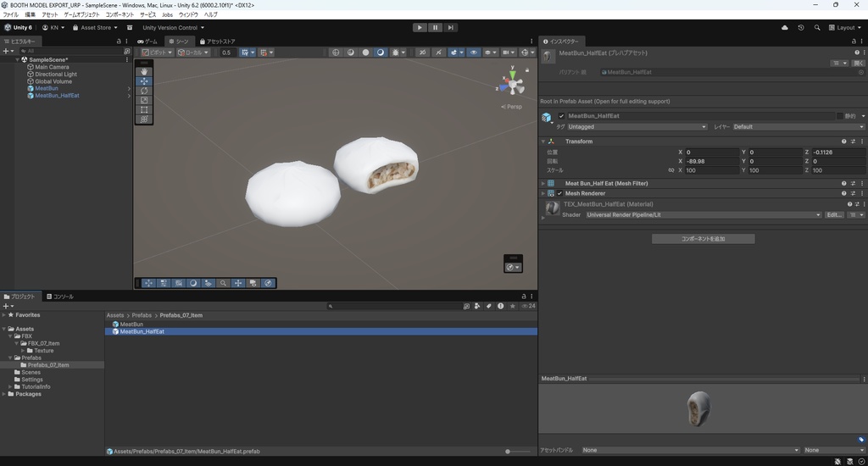Toggle the MeatBun_HalfEat active checkbox

tap(561, 116)
